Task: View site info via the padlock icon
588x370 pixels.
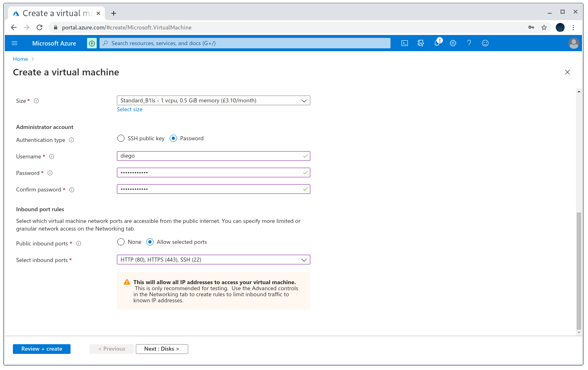Action: tap(56, 27)
